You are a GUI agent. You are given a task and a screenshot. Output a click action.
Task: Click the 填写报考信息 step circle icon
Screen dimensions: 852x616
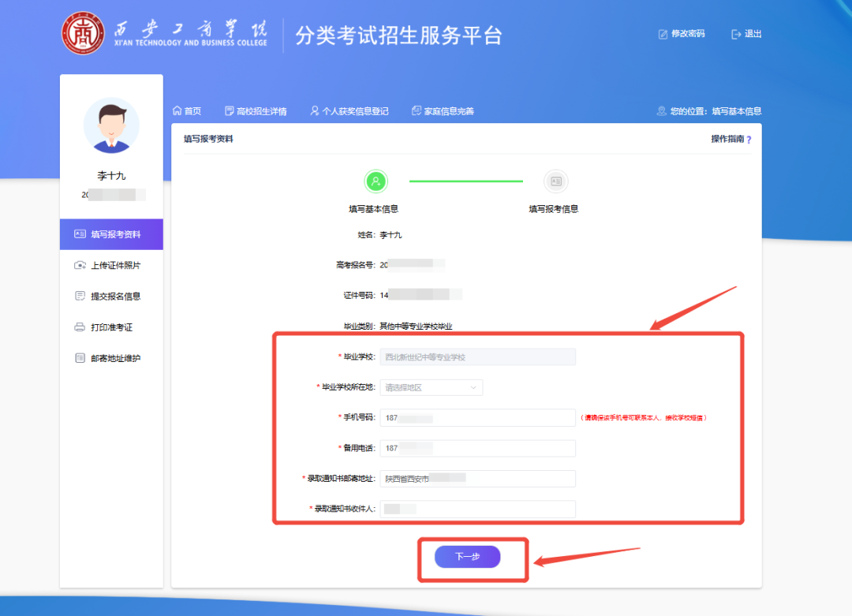point(556,181)
